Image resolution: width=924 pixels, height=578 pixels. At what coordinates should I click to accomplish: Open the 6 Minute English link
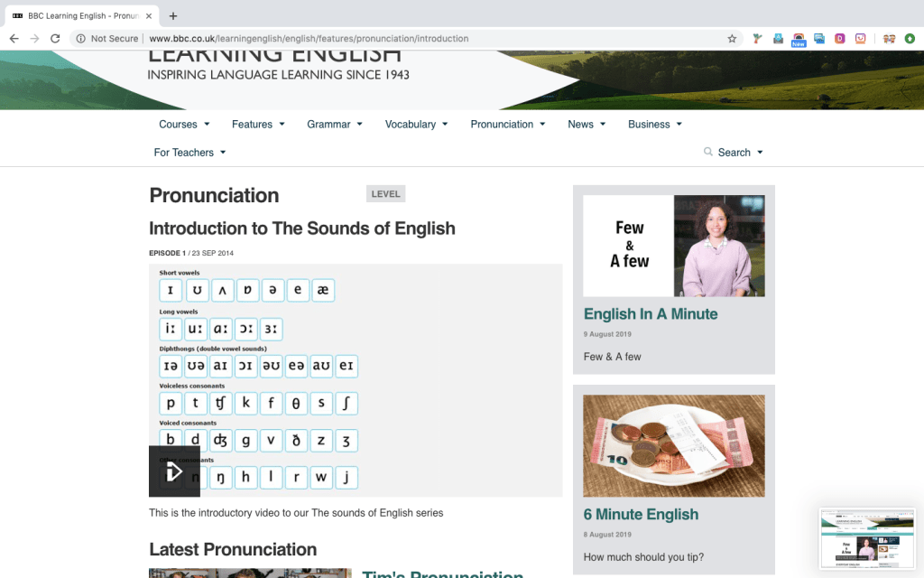[641, 515]
